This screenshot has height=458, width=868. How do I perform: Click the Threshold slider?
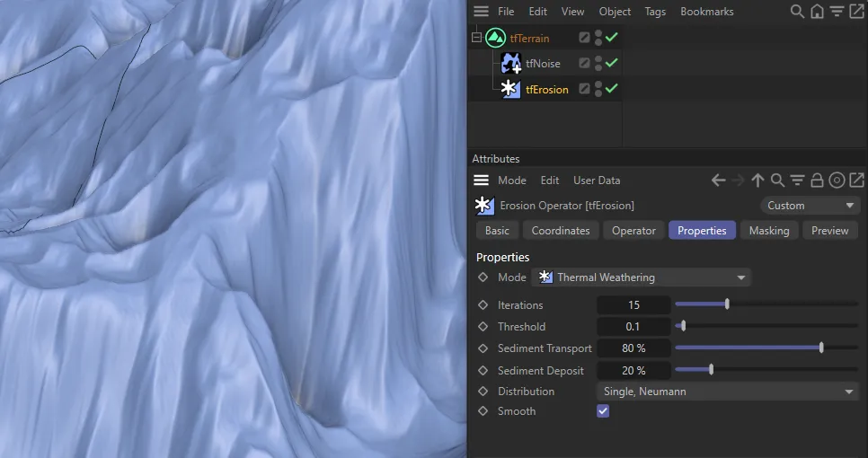pyautogui.click(x=766, y=326)
